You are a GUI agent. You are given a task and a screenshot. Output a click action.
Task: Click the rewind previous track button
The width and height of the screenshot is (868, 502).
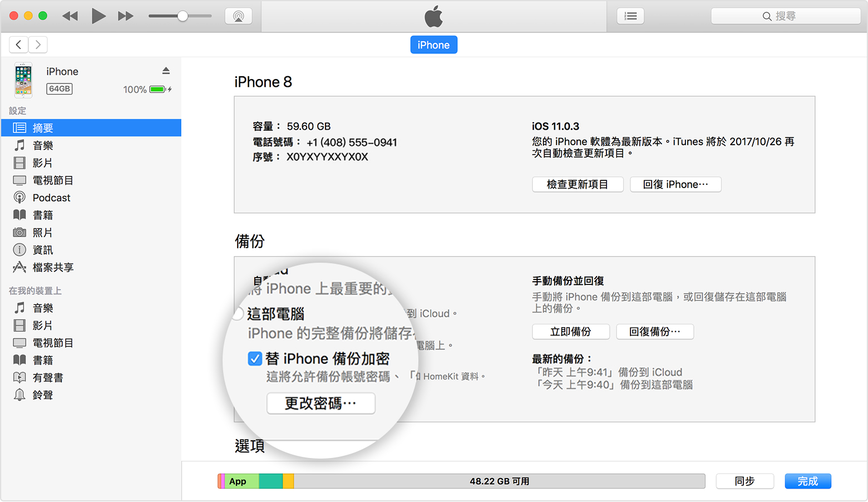pyautogui.click(x=70, y=16)
